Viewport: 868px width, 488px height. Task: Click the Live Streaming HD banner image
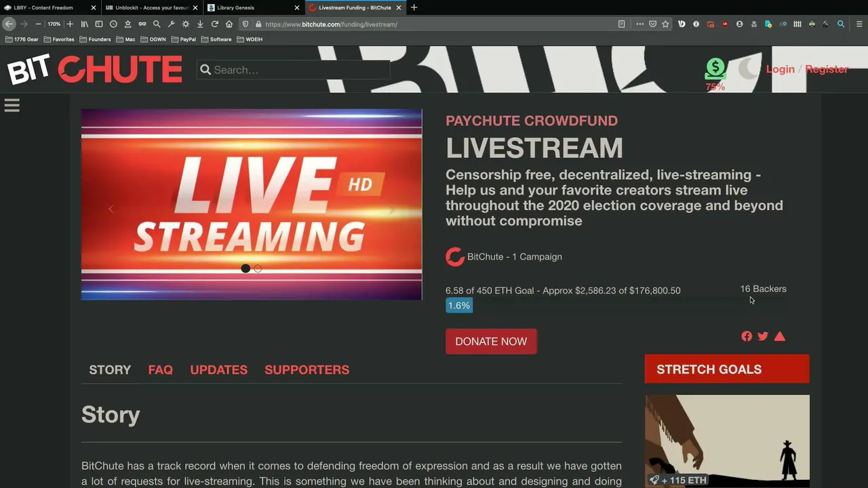coord(252,204)
